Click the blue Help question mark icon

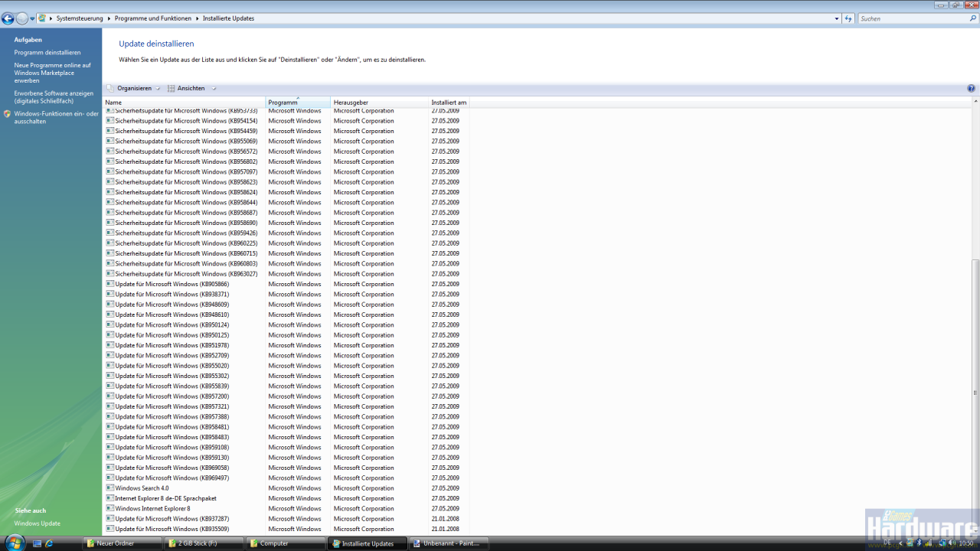(x=972, y=88)
